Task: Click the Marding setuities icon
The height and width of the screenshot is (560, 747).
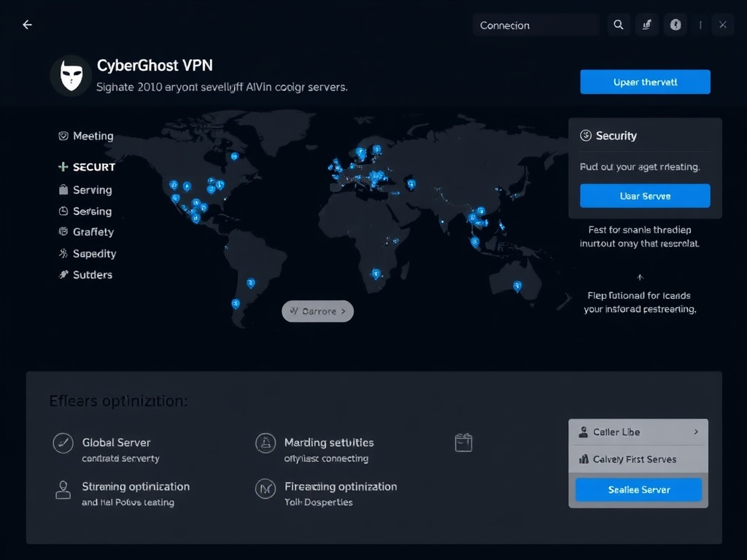Action: (266, 443)
